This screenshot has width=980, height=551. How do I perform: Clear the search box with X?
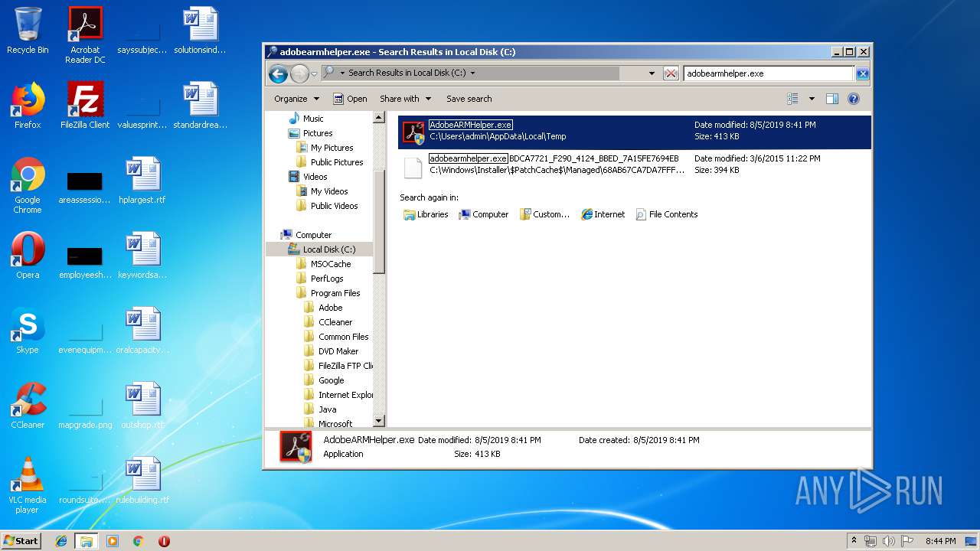pos(862,73)
